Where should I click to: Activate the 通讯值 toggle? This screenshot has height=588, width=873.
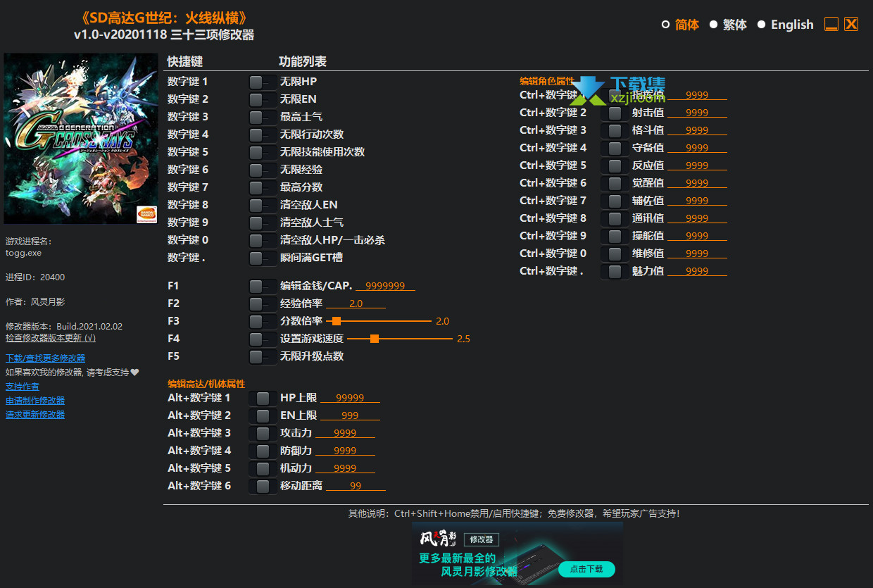(x=615, y=218)
